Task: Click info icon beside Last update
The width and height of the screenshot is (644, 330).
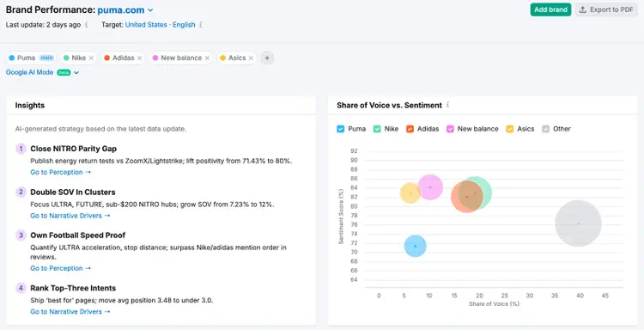Action: point(86,25)
